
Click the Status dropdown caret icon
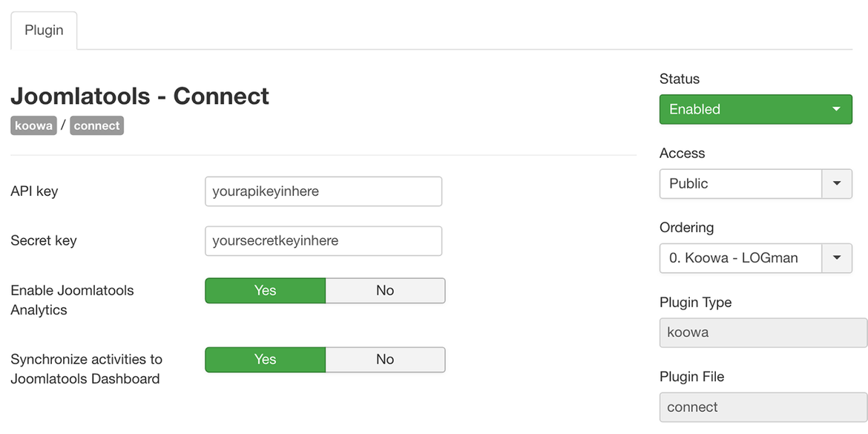point(836,109)
